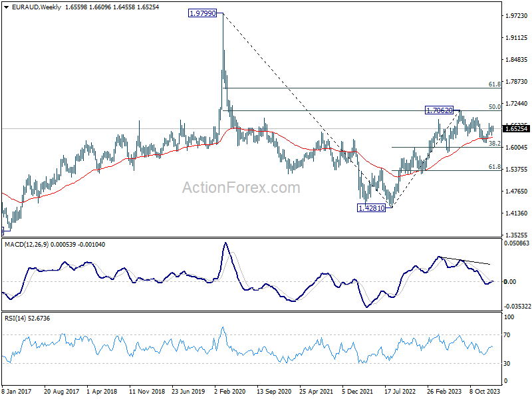Image resolution: width=532 pixels, height=399 pixels.
Task: Click the EURAUD,Weekly chart title
Action: [x=37, y=7]
